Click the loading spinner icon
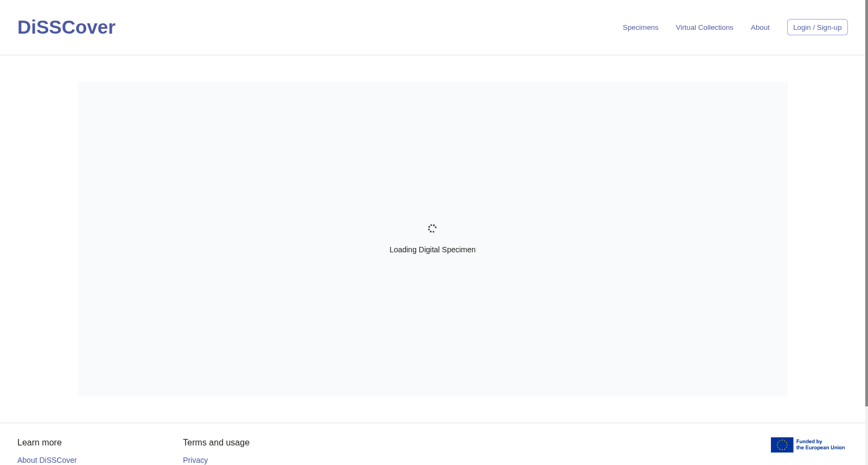The width and height of the screenshot is (868, 465). [x=432, y=228]
